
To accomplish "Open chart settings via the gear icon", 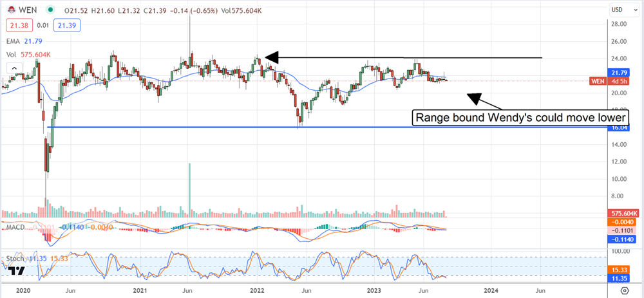I will tap(625, 290).
